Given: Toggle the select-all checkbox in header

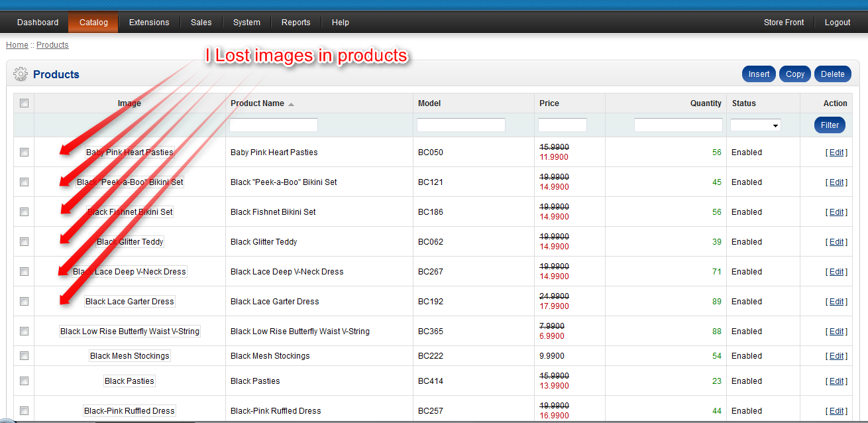Looking at the screenshot, I should point(24,103).
